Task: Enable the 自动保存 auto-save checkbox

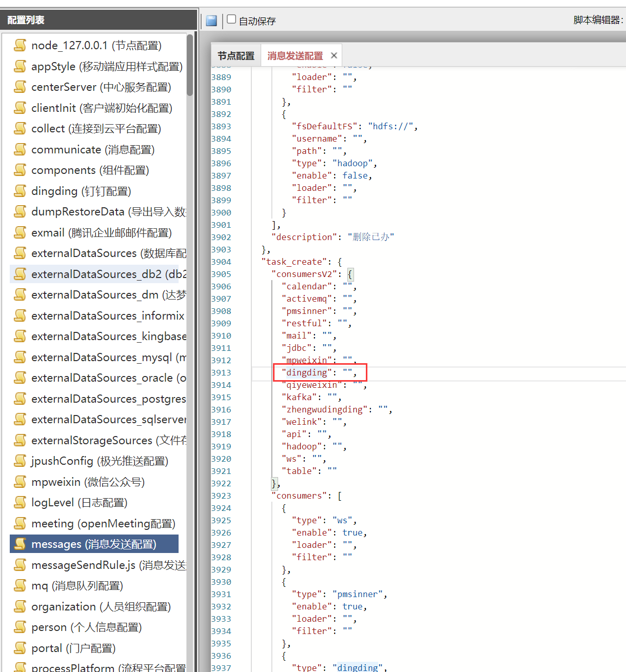Action: [231, 19]
